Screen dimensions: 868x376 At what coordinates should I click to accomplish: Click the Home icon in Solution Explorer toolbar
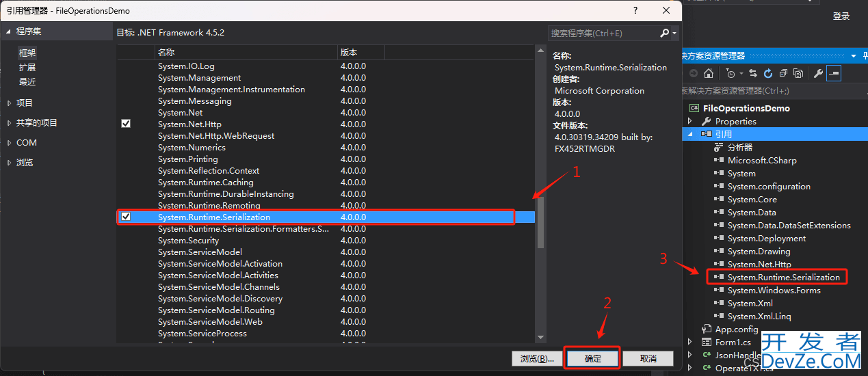[709, 73]
